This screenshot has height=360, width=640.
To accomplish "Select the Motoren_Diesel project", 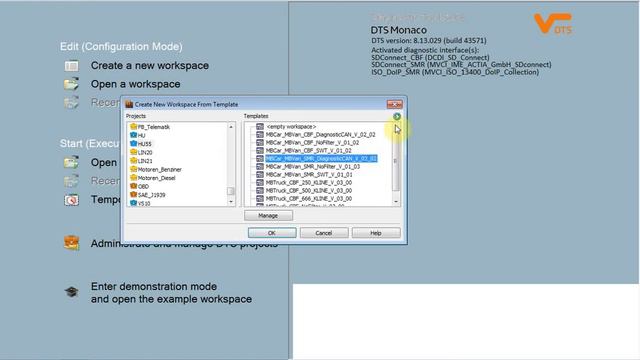I will point(156,178).
